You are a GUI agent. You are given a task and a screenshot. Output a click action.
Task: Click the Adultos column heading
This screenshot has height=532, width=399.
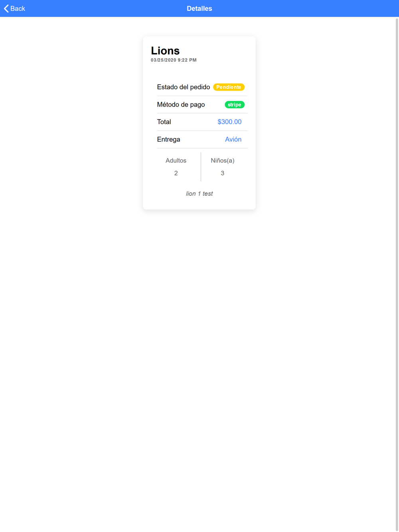tap(176, 160)
